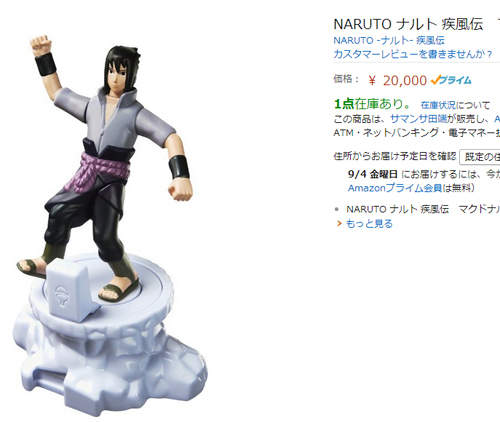Open the NARUTO -ナルト- 疾風伝 brand link
Image resolution: width=500 pixels, height=422 pixels.
(x=389, y=40)
